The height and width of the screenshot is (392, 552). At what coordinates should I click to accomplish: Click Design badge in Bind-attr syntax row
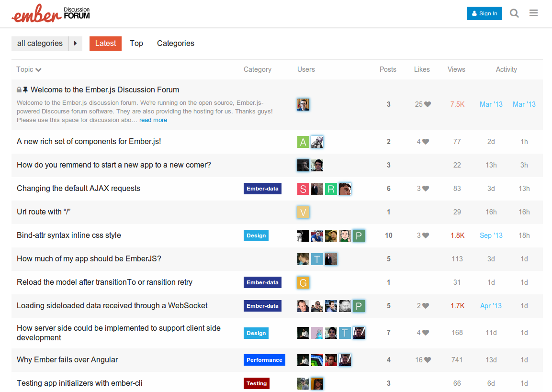[256, 235]
